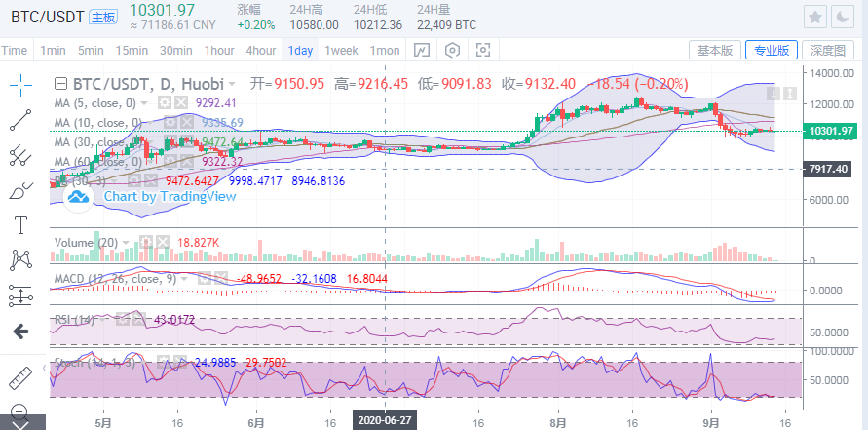The width and height of the screenshot is (868, 430).
Task: Remove the MA (10, close, 0) indicator
Action: [188, 123]
